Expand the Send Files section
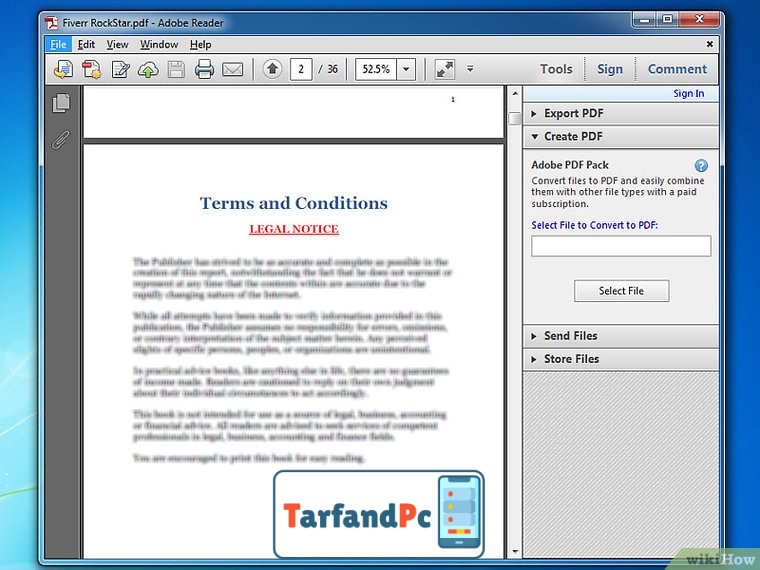Screen dimensions: 760x570 point(620,336)
